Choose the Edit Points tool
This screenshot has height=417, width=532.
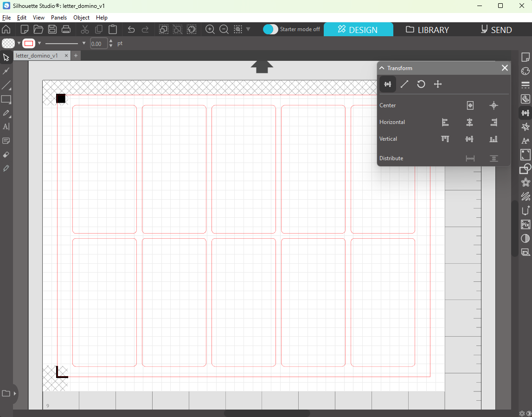pyautogui.click(x=6, y=71)
